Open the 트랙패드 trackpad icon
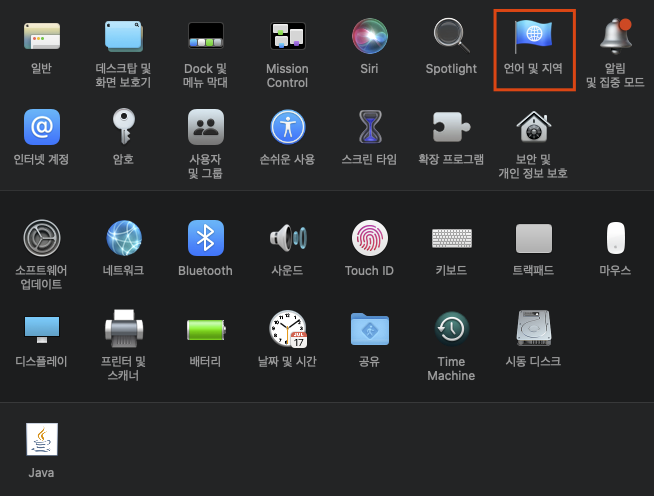654x496 pixels. click(x=533, y=238)
